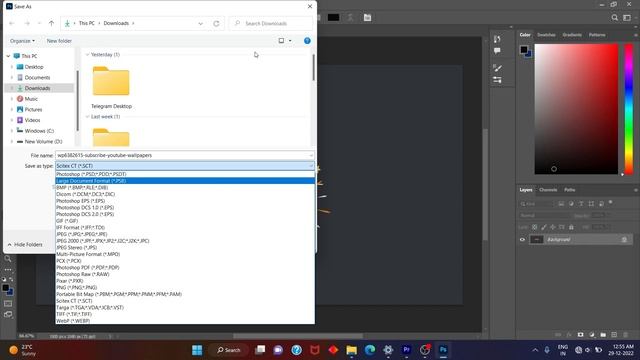The width and height of the screenshot is (640, 360).
Task: Open address bar history dropdown
Action: point(200,24)
